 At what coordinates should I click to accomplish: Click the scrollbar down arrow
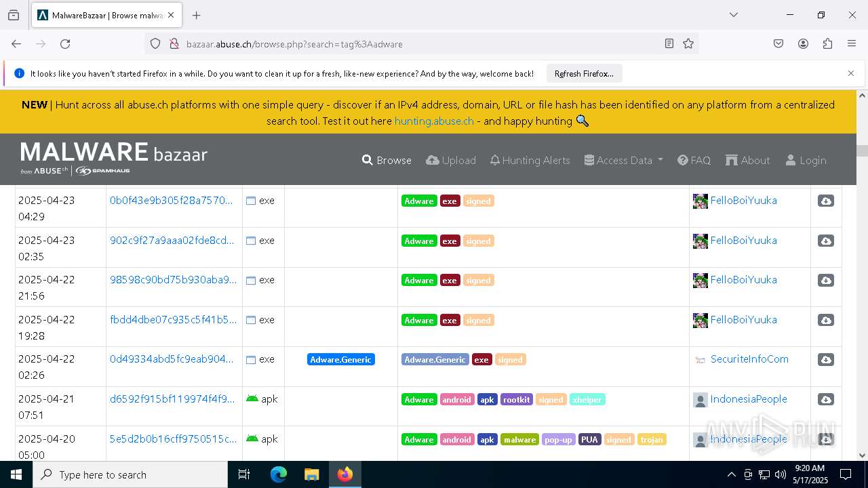862,455
